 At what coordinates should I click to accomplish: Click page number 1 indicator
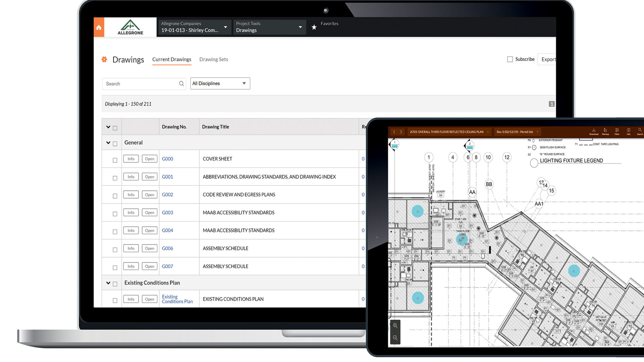(x=552, y=104)
